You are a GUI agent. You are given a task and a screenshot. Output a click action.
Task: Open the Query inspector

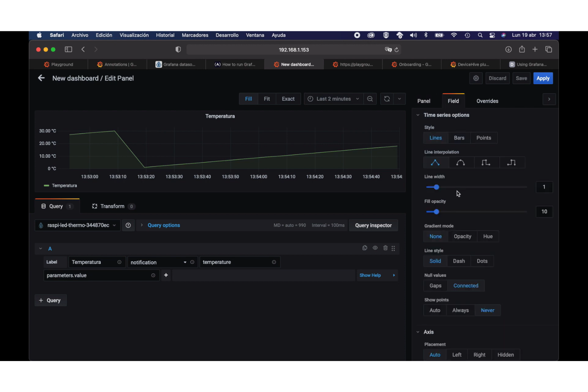373,225
